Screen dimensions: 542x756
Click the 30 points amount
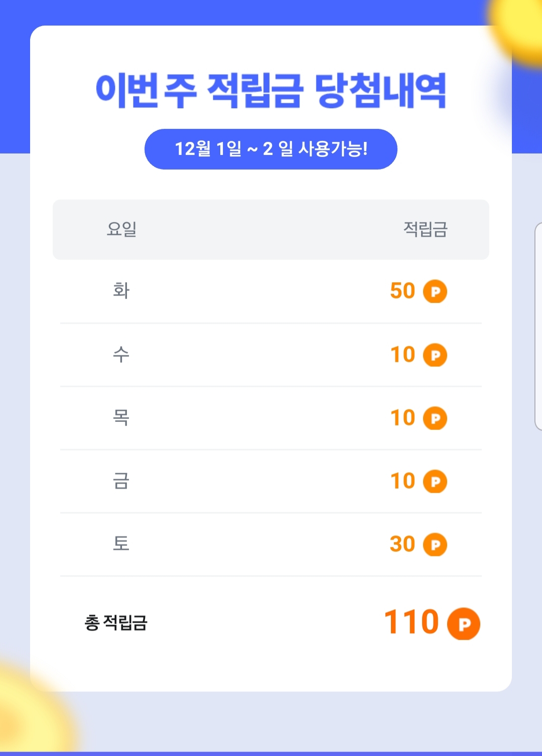(402, 544)
